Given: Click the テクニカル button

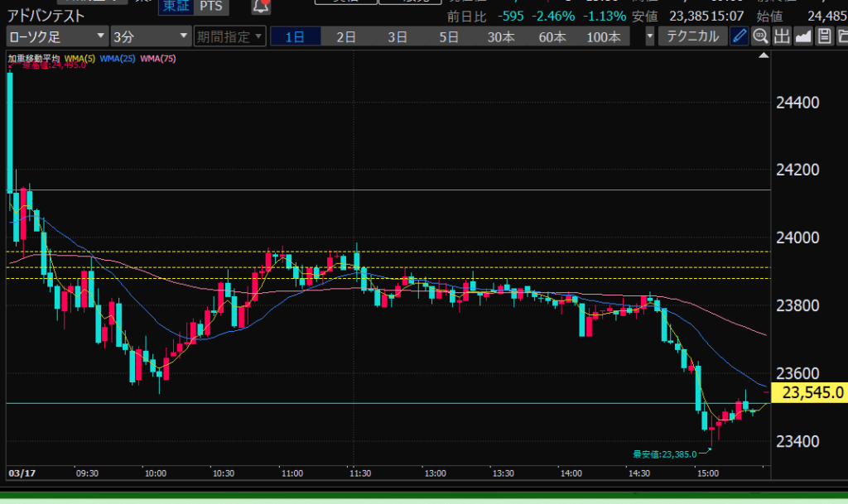Looking at the screenshot, I should (693, 36).
